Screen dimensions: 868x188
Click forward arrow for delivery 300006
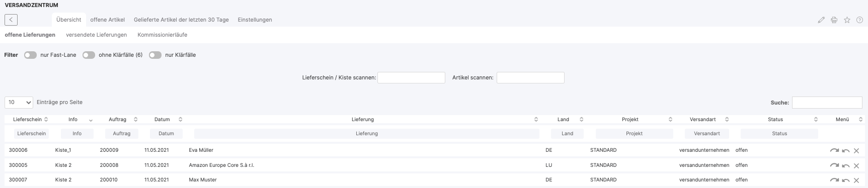tap(834, 150)
